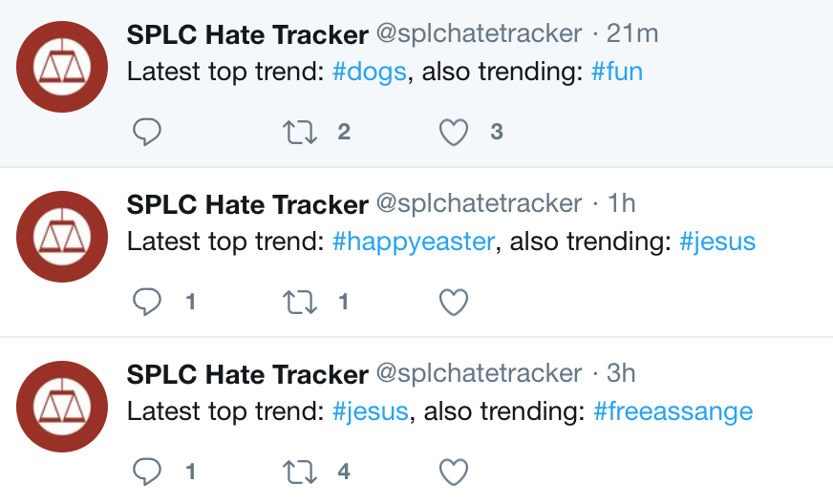
Task: Reply to the #dogs trend tweet
Action: point(146,133)
